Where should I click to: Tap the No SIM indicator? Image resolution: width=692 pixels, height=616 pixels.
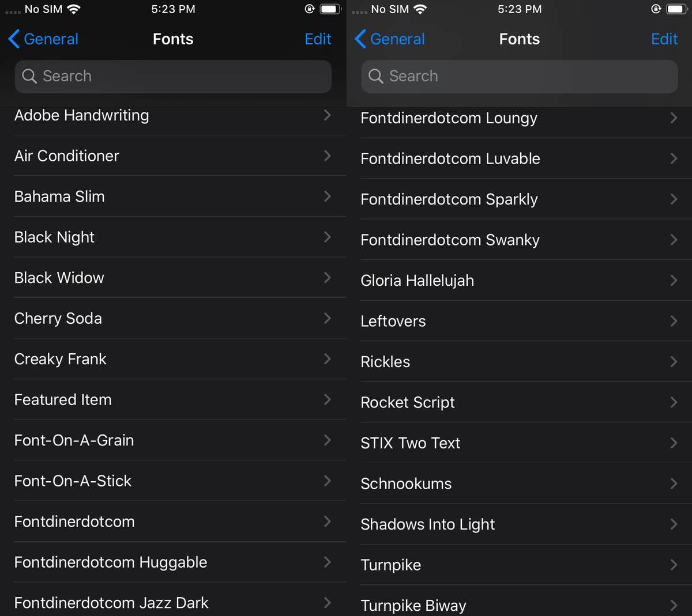tap(43, 9)
